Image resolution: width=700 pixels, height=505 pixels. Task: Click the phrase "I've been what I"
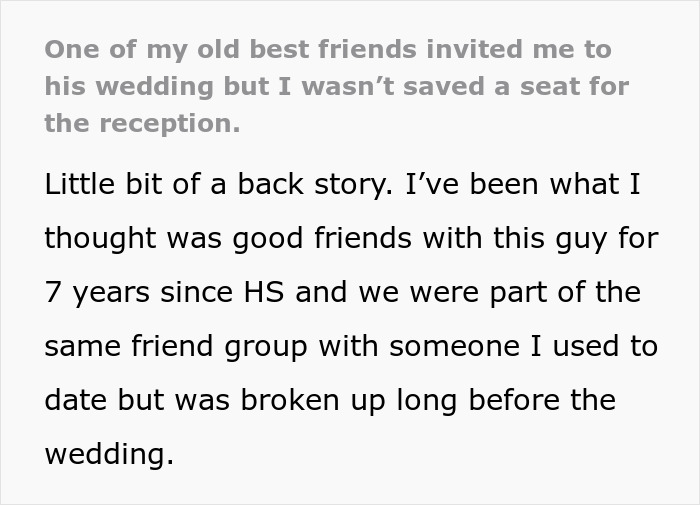[523, 184]
